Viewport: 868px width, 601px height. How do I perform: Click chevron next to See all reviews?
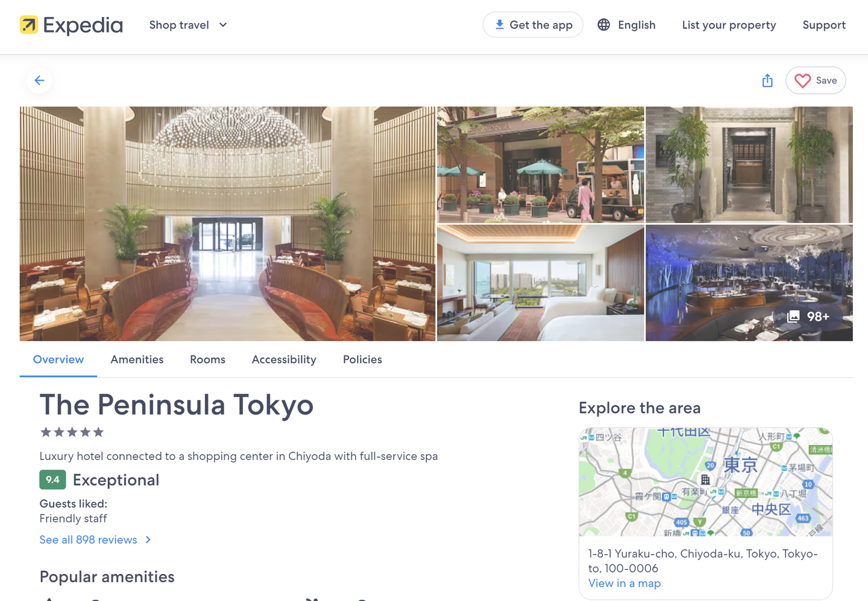tap(148, 540)
